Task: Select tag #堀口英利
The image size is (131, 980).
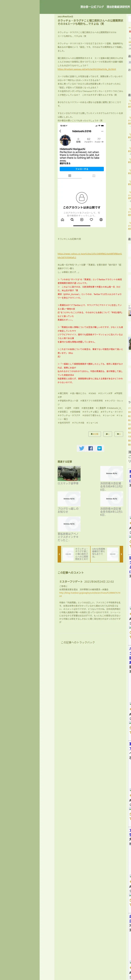Action: pos(63,393)
